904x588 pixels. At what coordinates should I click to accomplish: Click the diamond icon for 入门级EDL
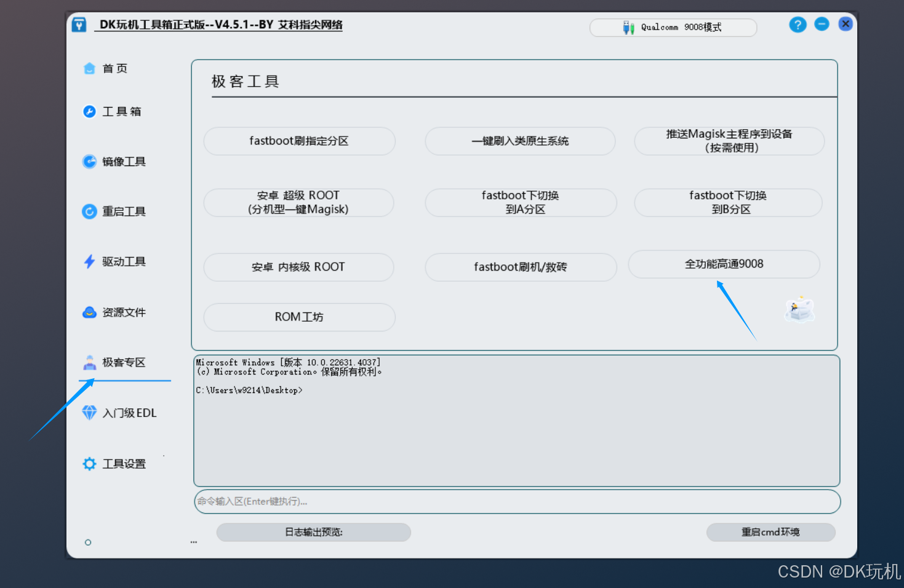[x=89, y=413]
